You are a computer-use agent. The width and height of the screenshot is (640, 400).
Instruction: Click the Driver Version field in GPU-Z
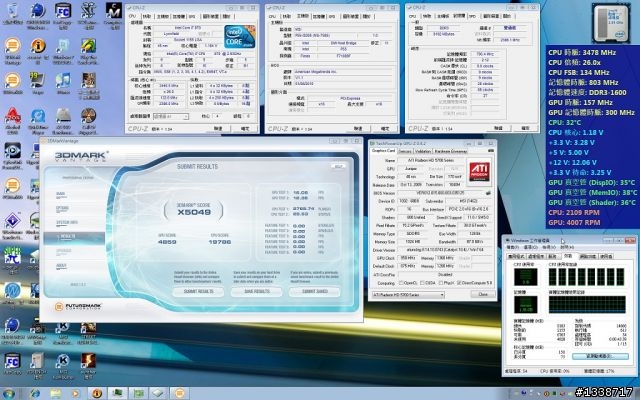click(444, 249)
